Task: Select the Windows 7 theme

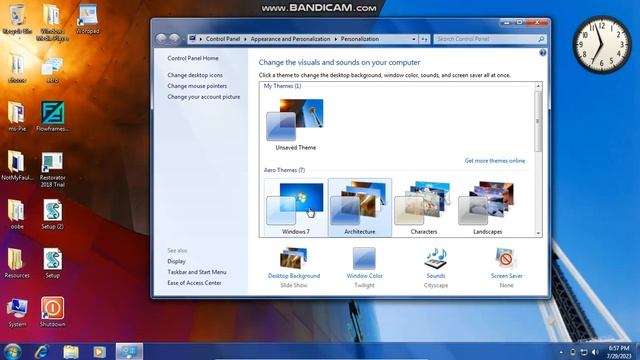Action: 296,207
